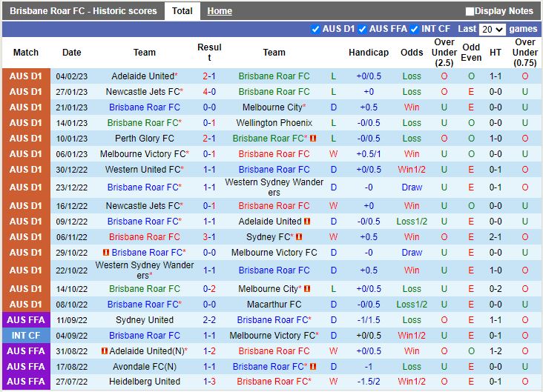The width and height of the screenshot is (543, 392).
Task: Open Macarthur FC team link
Action: [x=274, y=305]
